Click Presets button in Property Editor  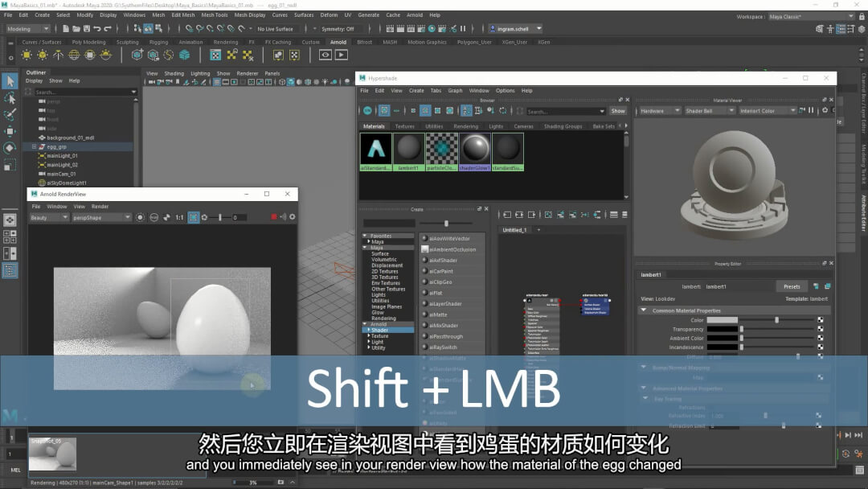(x=792, y=286)
